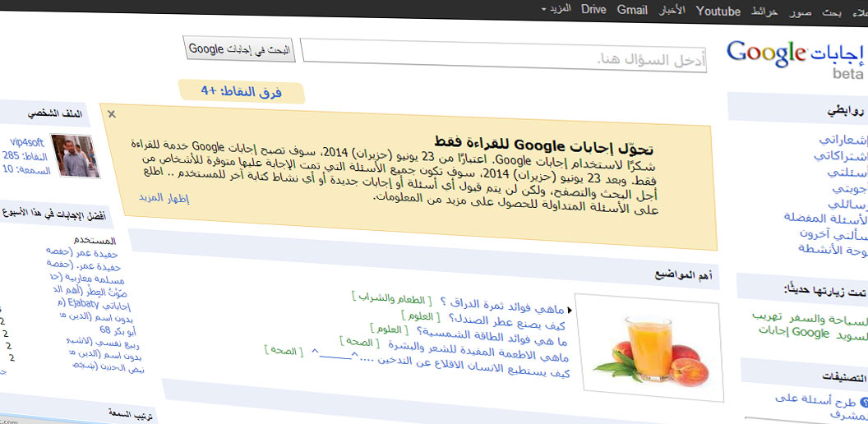Go to الأخبار in the top bar

[x=672, y=11]
